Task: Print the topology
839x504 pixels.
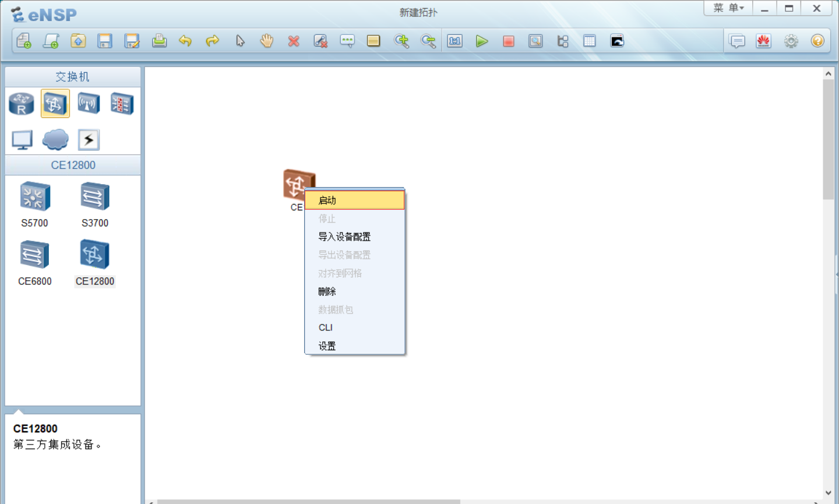Action: point(159,41)
